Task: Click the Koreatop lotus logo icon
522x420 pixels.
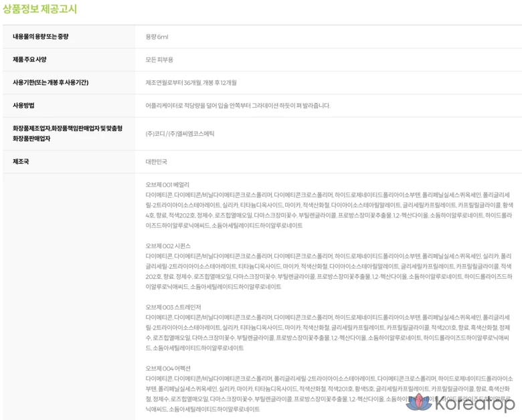Action: [x=419, y=403]
